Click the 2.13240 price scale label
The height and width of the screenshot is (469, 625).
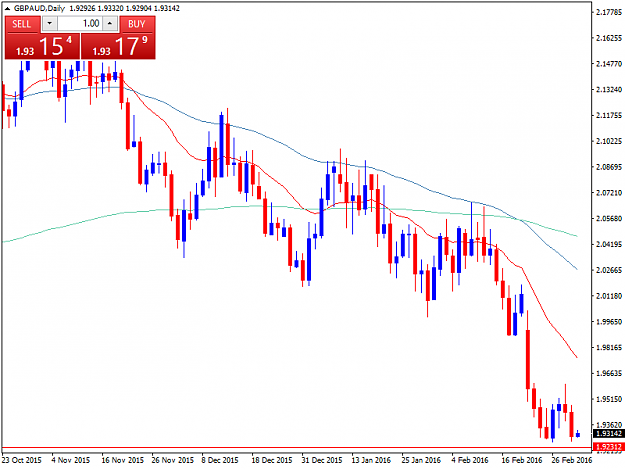[609, 90]
